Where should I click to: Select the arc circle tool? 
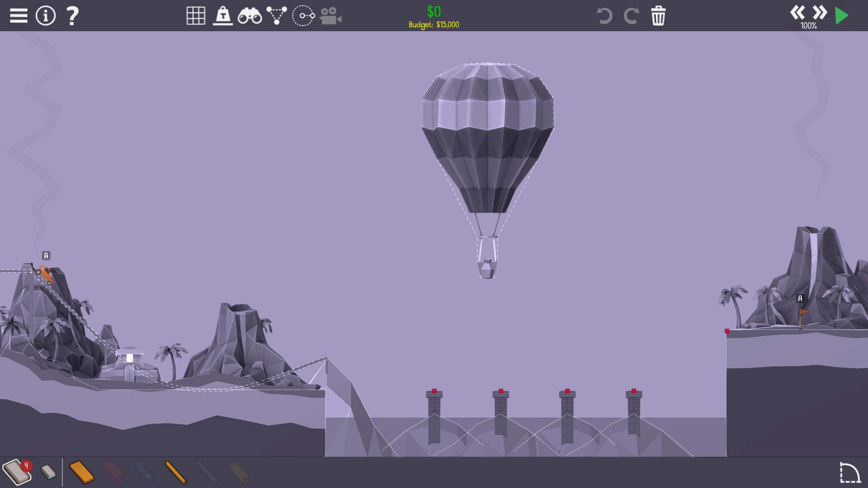coord(303,16)
